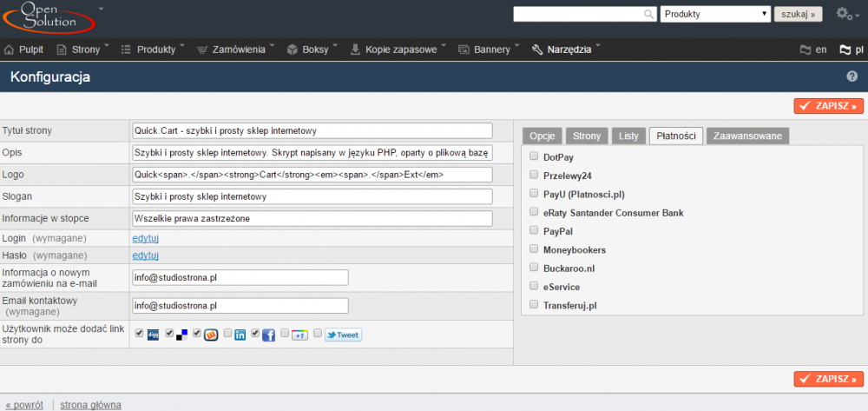868x411 pixels.
Task: Click the Informacje w stopce field
Action: [312, 218]
